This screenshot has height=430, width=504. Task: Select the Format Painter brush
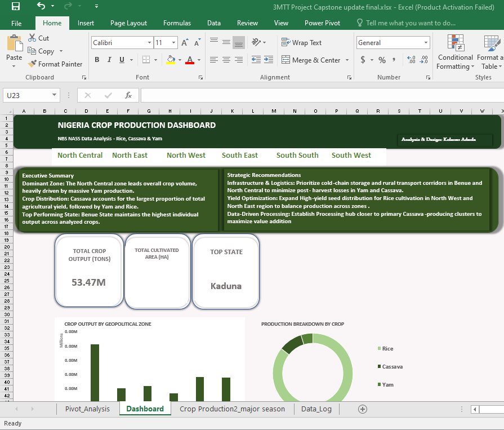coord(32,64)
